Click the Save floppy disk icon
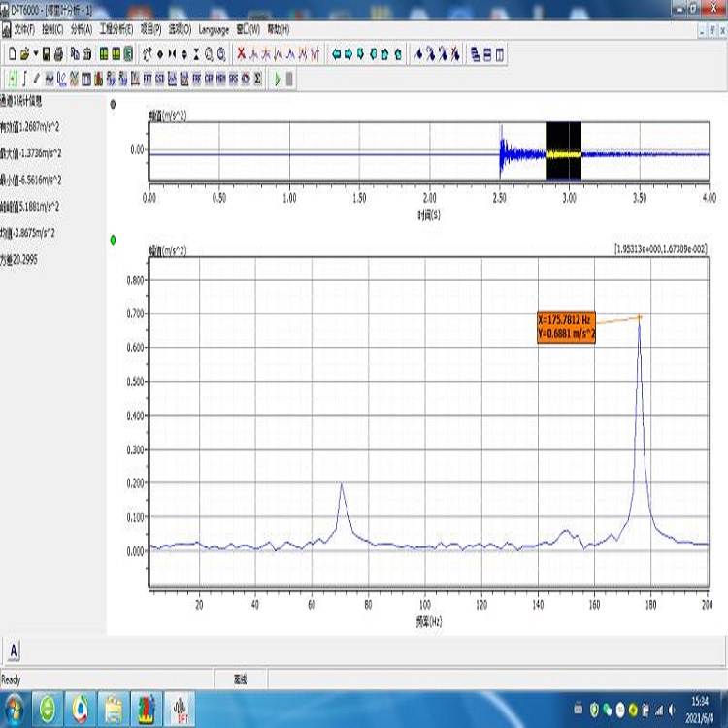The height and width of the screenshot is (728, 728). [46, 54]
